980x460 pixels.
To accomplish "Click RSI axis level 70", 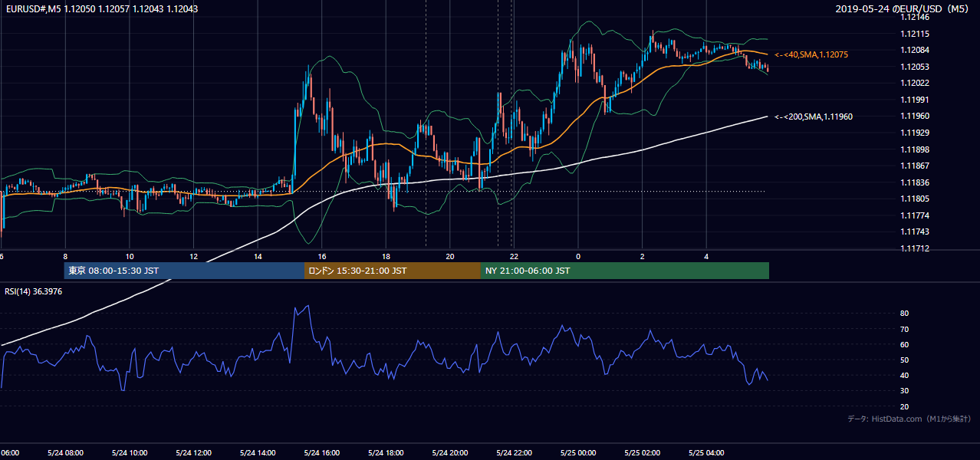I will (x=905, y=329).
